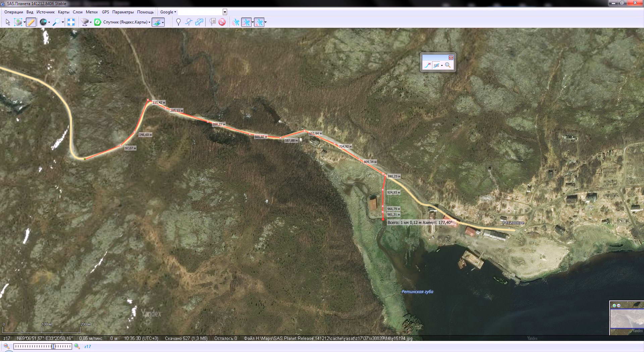Click the zoom in magnifier button
This screenshot has height=352, width=644.
coord(77,346)
